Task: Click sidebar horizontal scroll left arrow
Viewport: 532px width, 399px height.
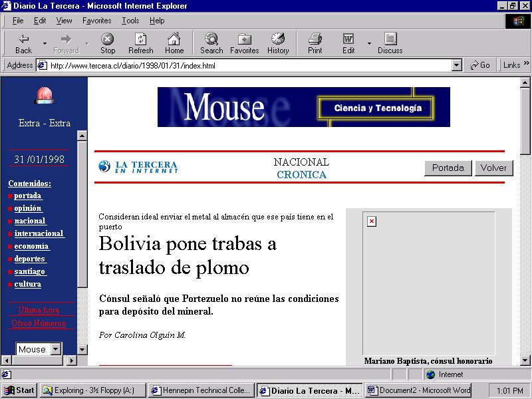Action: pyautogui.click(x=7, y=360)
